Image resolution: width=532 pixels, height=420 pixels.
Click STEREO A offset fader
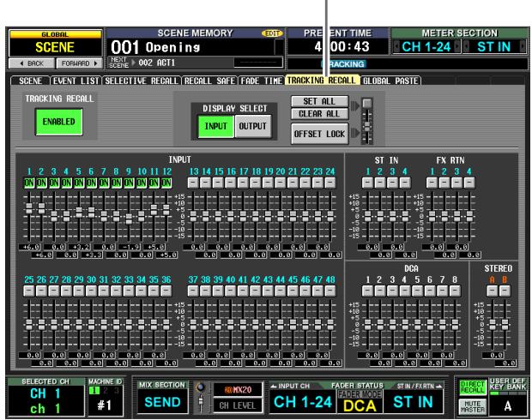[x=493, y=325]
